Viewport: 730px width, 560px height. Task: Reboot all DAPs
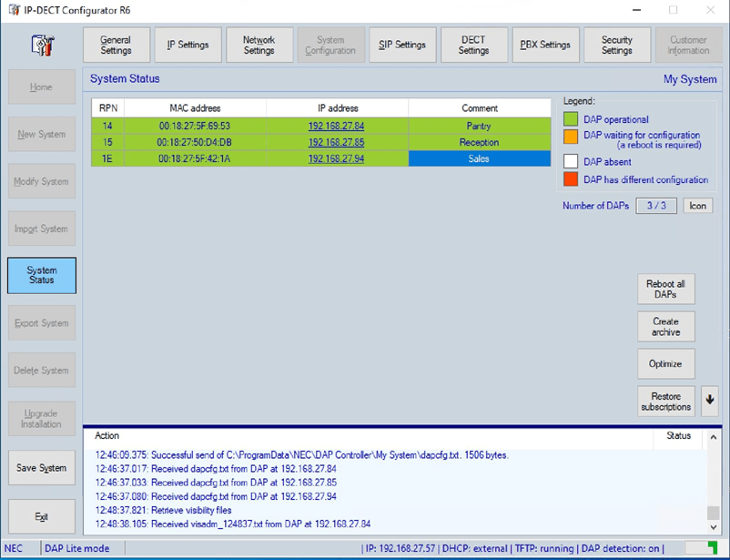coord(665,289)
